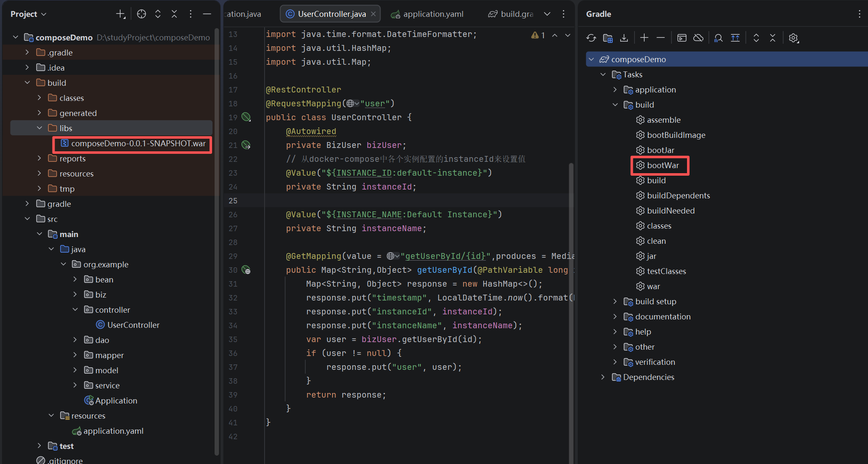The height and width of the screenshot is (464, 868).
Task: Collapse the libs folder
Action: tap(39, 128)
